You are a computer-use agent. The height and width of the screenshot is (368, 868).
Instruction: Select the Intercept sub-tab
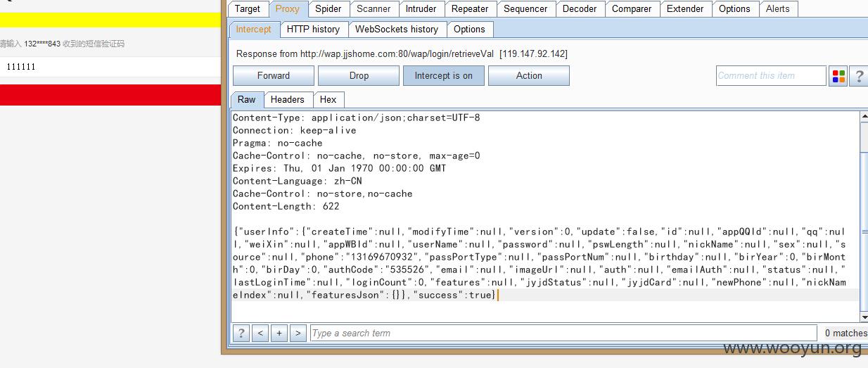(253, 30)
